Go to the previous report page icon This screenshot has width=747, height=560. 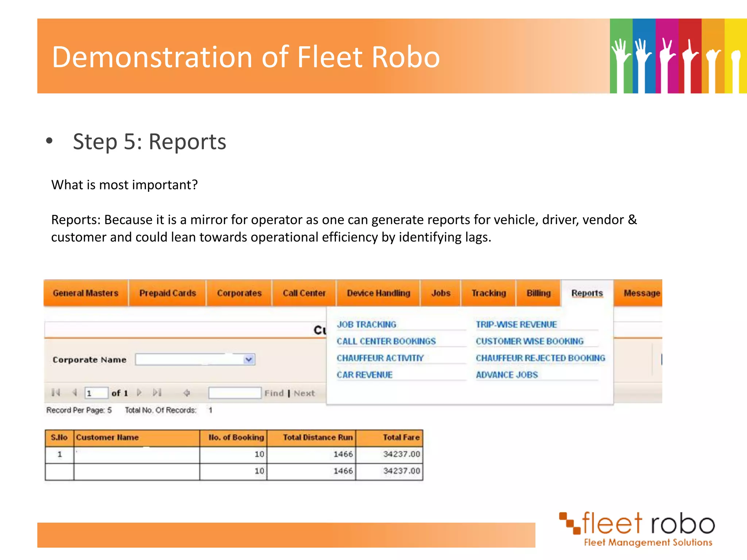coord(75,393)
